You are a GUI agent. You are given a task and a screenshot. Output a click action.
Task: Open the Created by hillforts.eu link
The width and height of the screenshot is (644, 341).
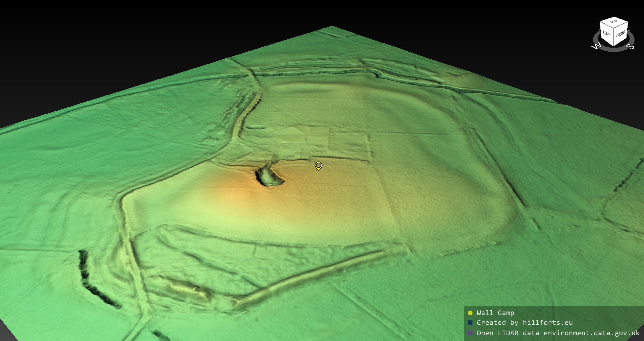(x=525, y=323)
